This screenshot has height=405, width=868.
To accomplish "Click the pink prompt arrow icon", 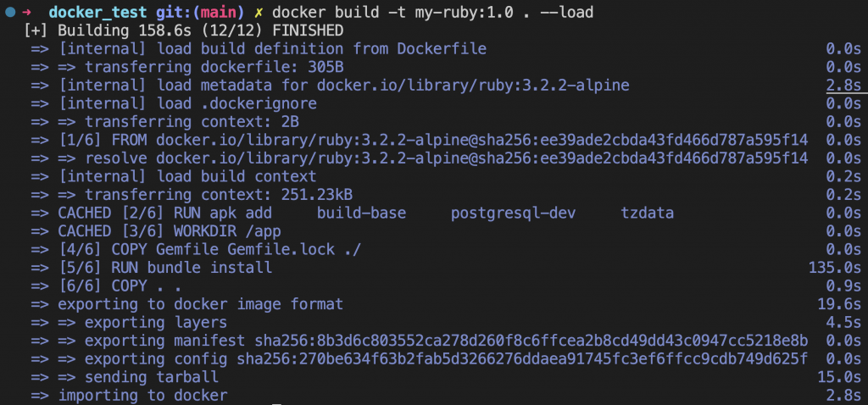I will point(26,12).
